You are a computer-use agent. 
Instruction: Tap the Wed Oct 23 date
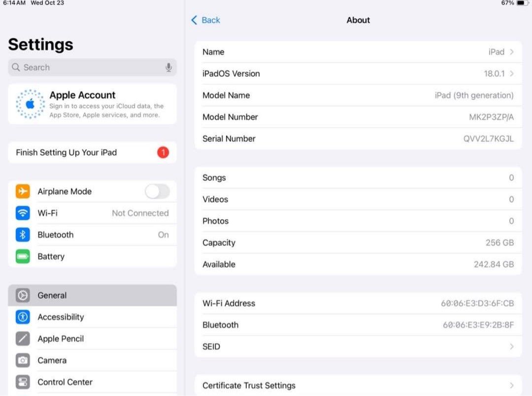tap(47, 3)
